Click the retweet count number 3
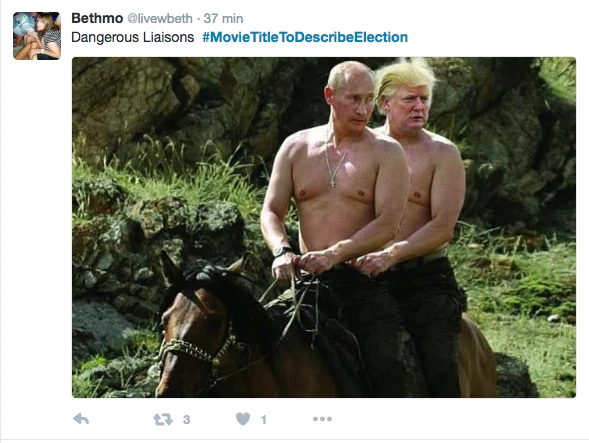This screenshot has height=443, width=589. (x=186, y=419)
